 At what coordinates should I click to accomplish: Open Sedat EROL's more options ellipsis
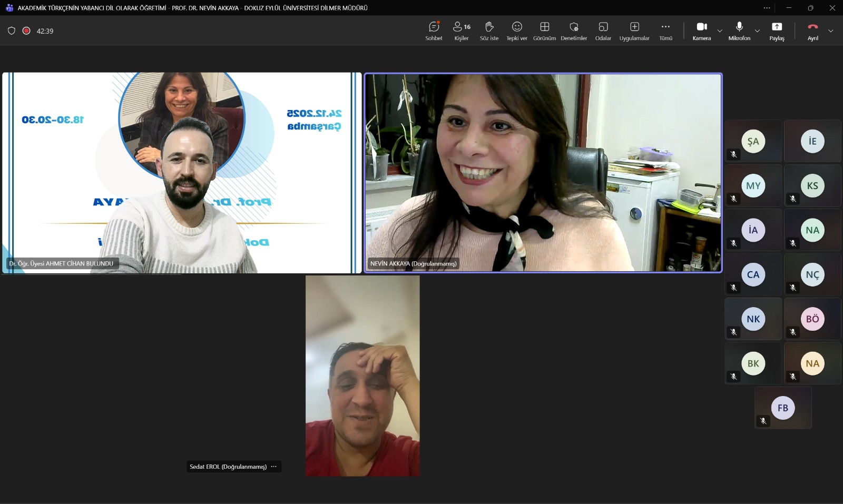click(x=273, y=467)
